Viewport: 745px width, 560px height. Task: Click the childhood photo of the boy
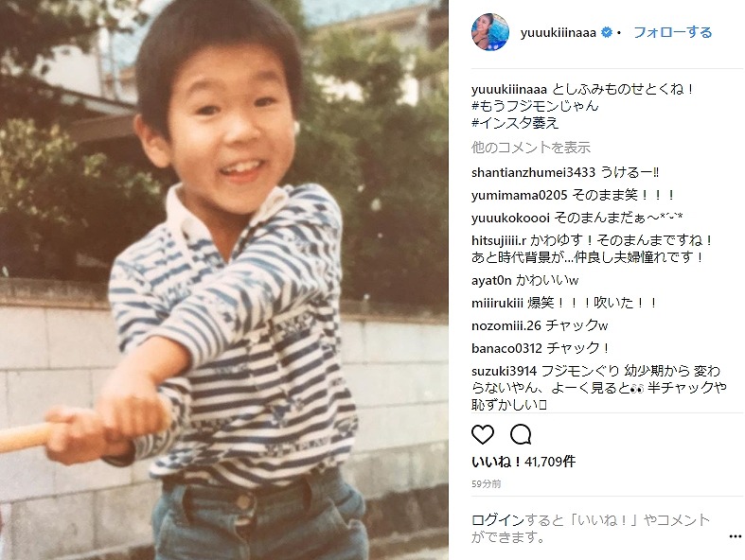click(223, 280)
